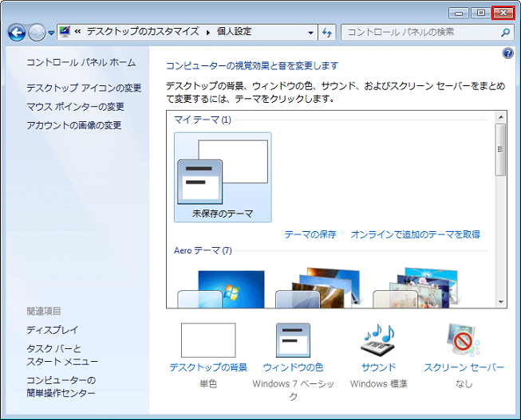Minimize the 個人設定 window
The width and height of the screenshot is (521, 420).
click(x=459, y=14)
